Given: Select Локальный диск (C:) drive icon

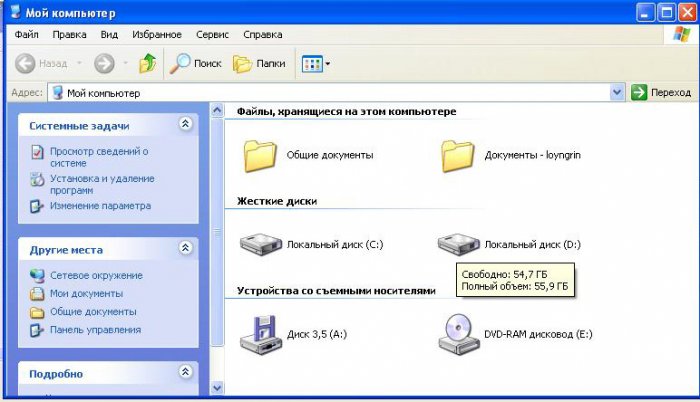Looking at the screenshot, I should pyautogui.click(x=261, y=244).
